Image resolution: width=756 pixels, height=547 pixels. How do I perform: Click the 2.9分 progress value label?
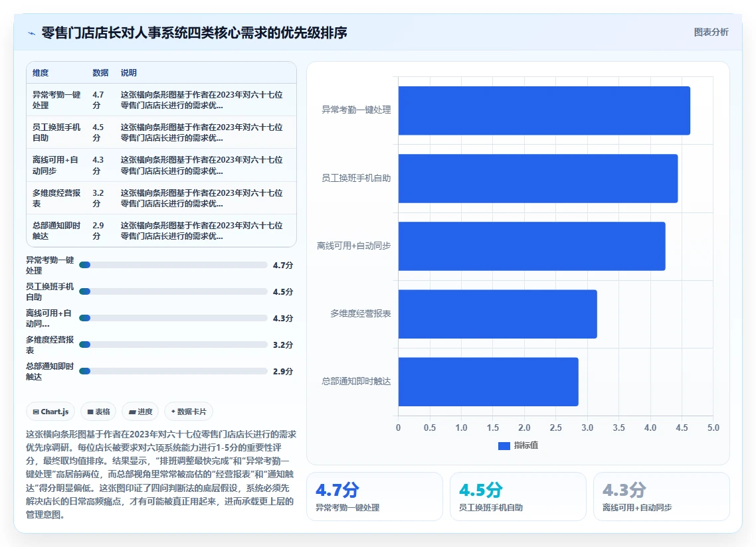tap(283, 372)
